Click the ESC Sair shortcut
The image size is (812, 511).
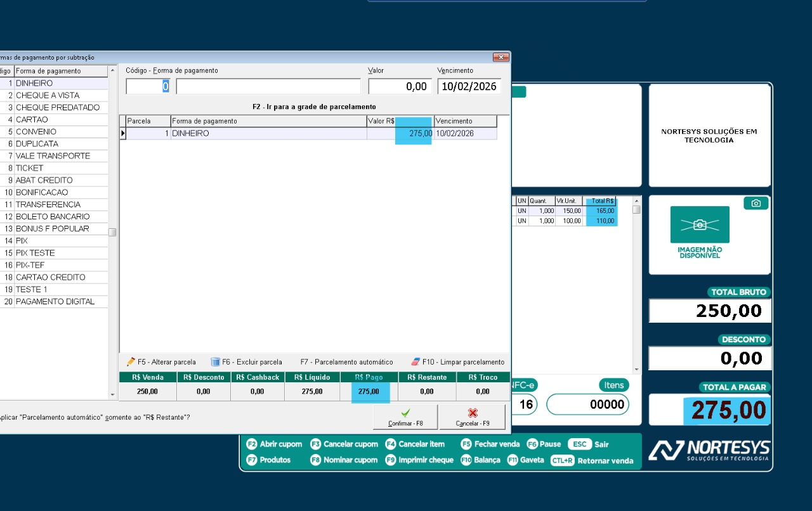(x=587, y=444)
